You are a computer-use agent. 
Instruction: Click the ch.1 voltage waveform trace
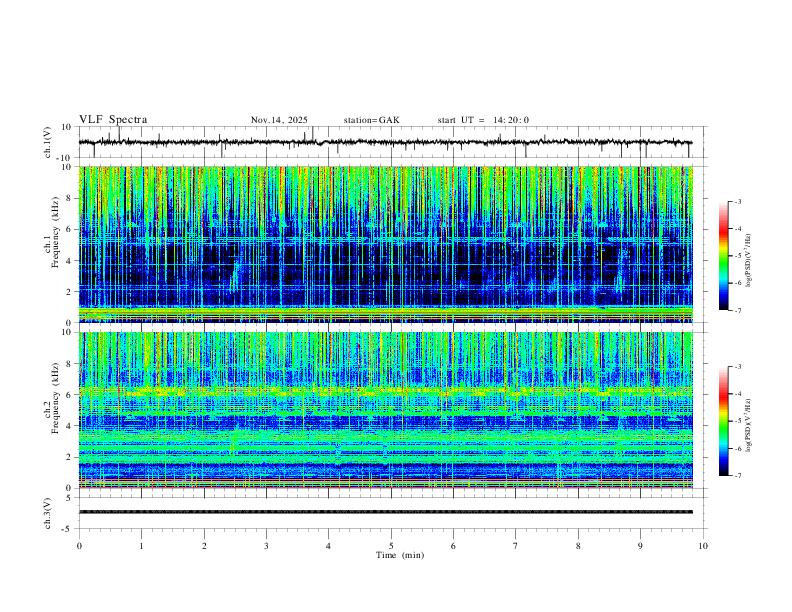pyautogui.click(x=385, y=142)
